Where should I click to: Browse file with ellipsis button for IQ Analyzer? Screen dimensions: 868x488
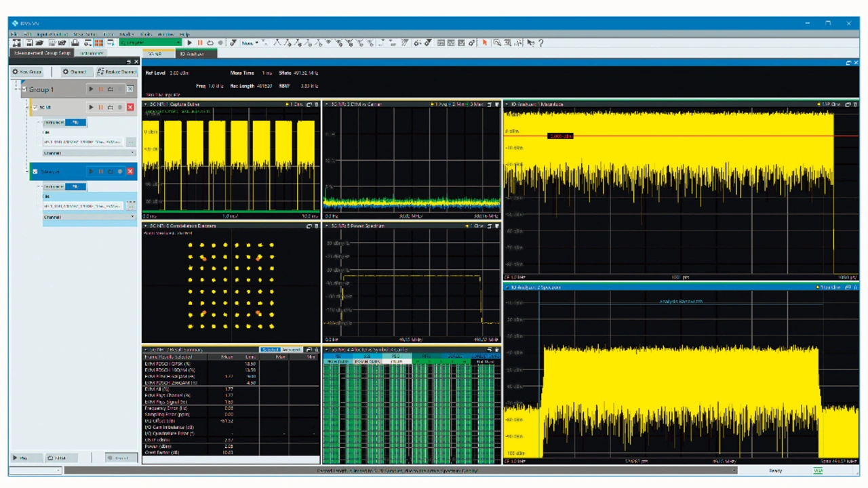tap(131, 206)
